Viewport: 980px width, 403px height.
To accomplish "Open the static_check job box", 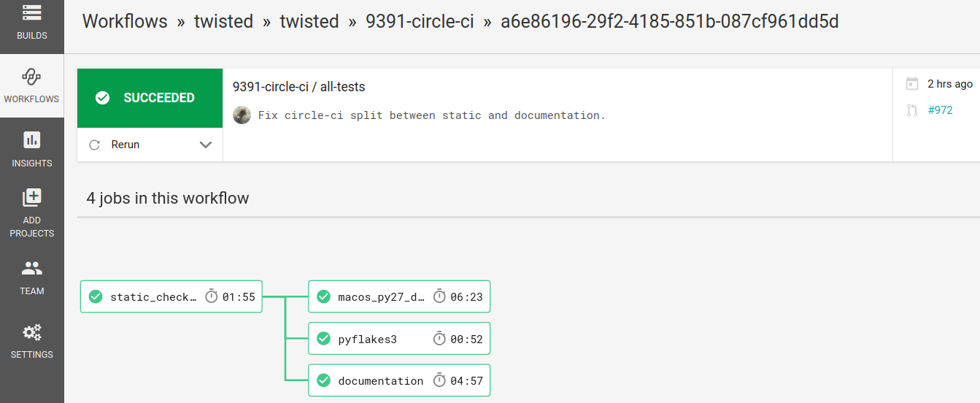I will coord(171,297).
